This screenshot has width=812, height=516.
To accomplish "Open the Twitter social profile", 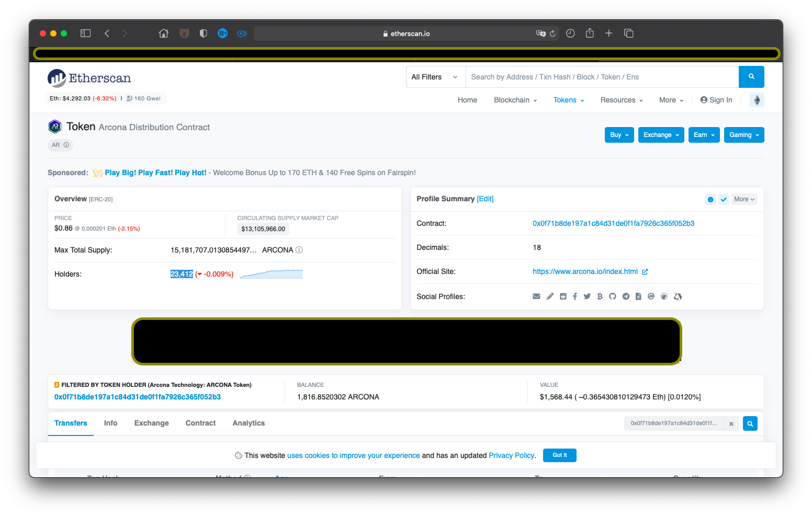I will tap(587, 296).
